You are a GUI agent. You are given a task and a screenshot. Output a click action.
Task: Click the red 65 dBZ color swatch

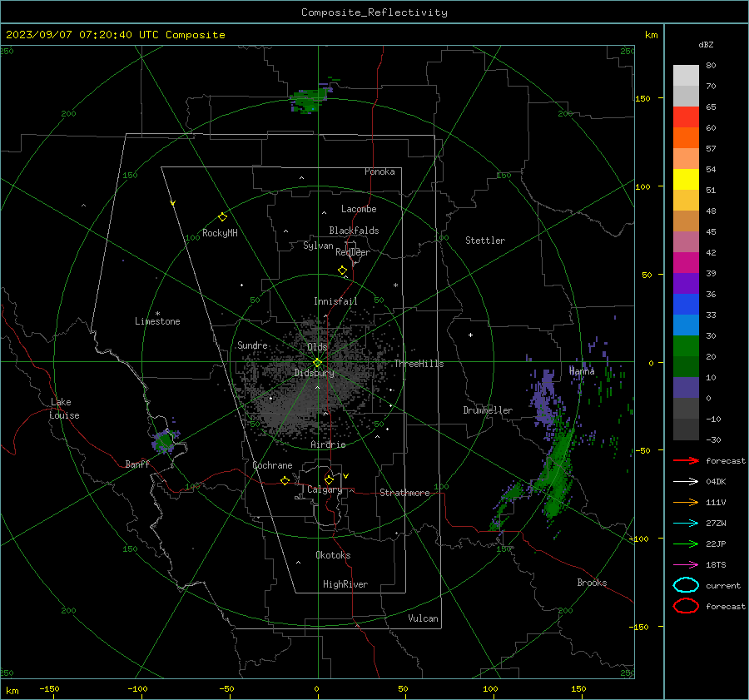[x=686, y=117]
